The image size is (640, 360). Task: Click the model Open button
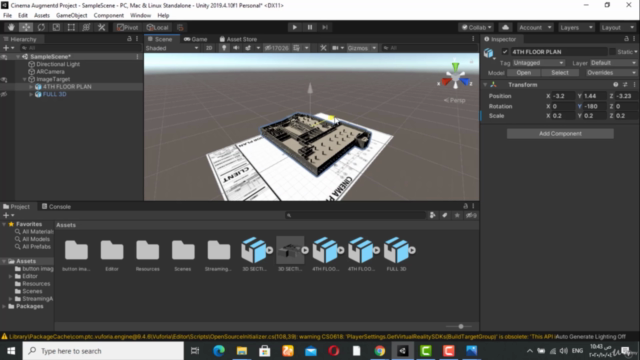524,73
